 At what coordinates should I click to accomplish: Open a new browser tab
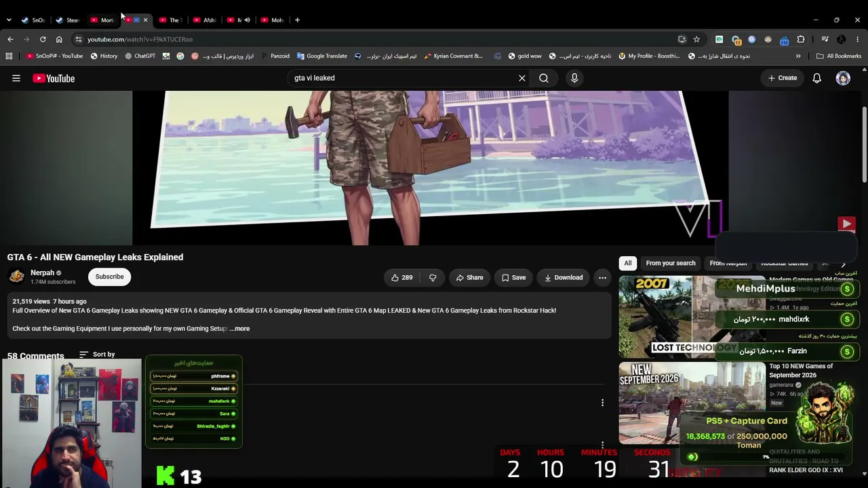click(297, 20)
